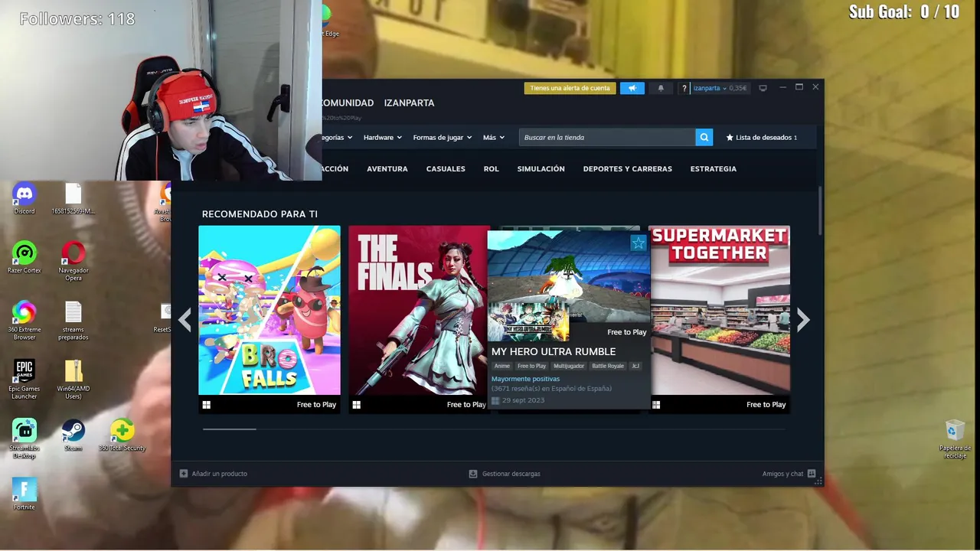This screenshot has height=551, width=980.
Task: Click the RECOMENDADO PARA TI heading
Action: pos(260,214)
